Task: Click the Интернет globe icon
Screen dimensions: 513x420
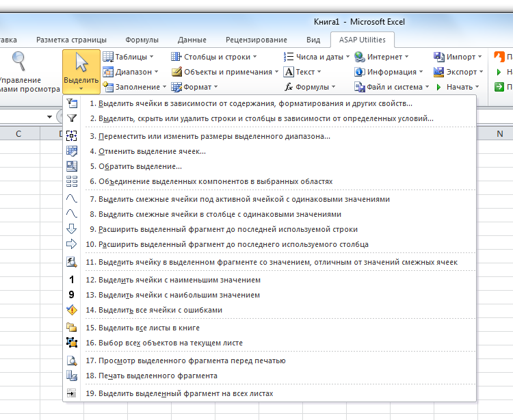Action: tap(360, 57)
